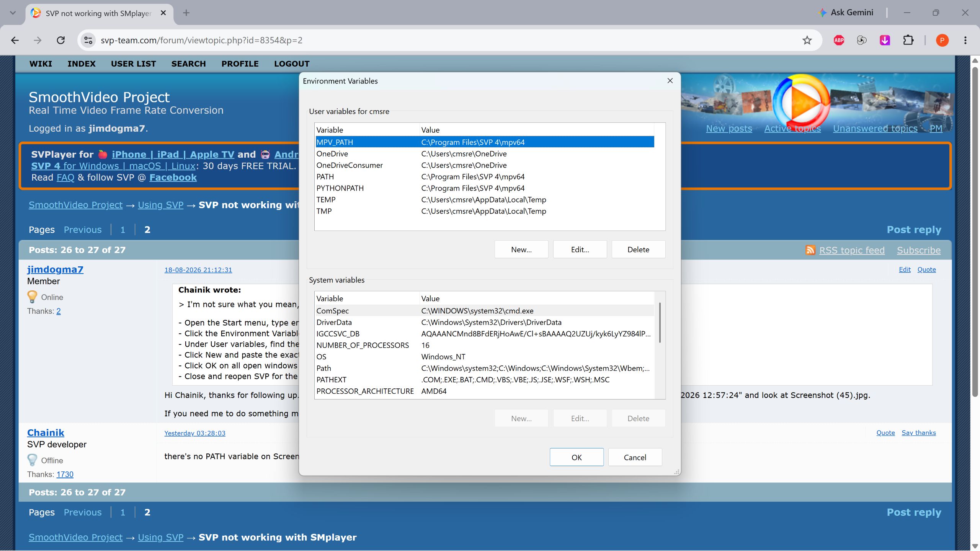The height and width of the screenshot is (551, 980).
Task: Click New under User variables
Action: 521,249
